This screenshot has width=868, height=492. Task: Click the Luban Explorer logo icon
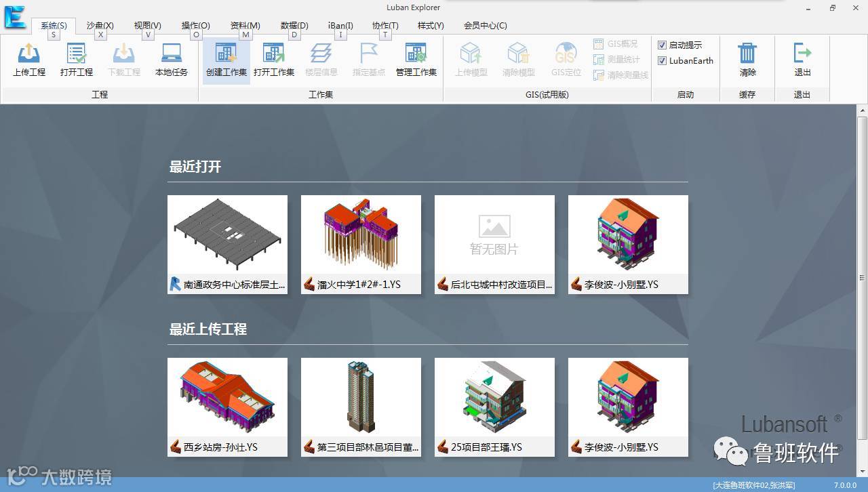[14, 16]
